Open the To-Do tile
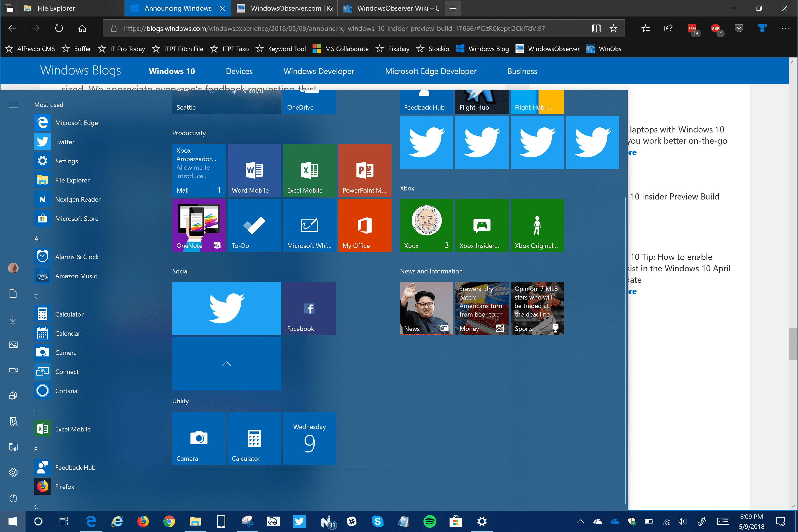The height and width of the screenshot is (532, 798). (254, 225)
